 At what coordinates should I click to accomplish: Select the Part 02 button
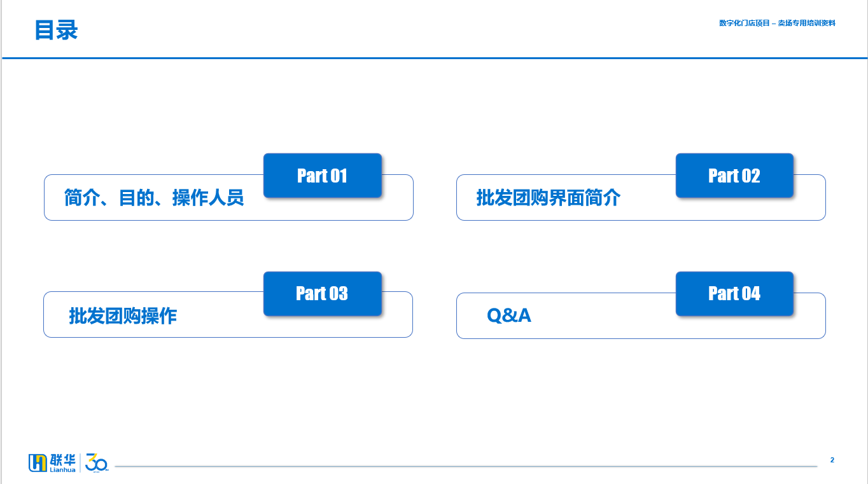coord(734,175)
